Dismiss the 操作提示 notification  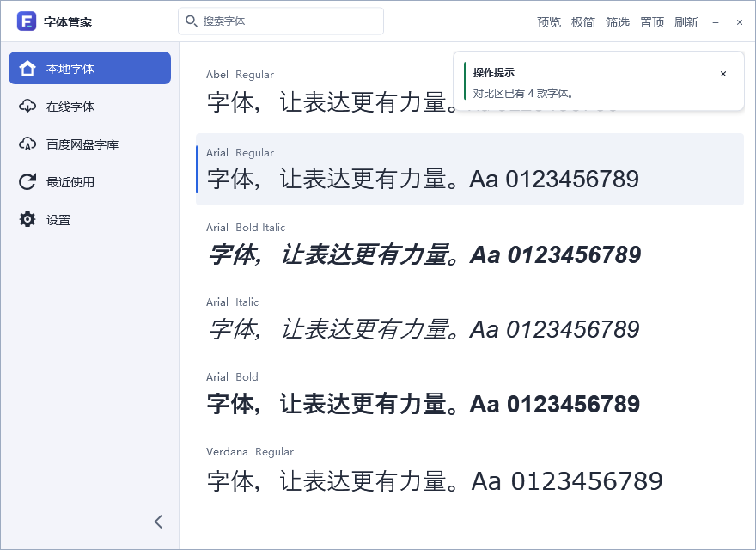pos(723,74)
